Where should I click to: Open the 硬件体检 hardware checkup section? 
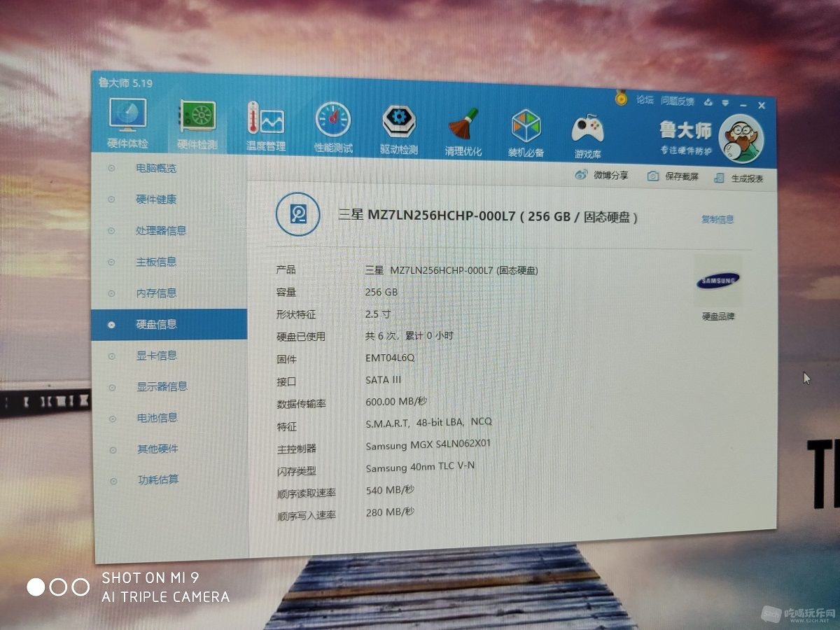click(x=127, y=125)
